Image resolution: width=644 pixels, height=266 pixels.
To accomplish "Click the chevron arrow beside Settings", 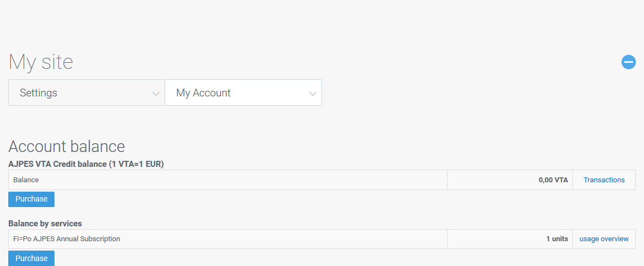I will [x=156, y=94].
